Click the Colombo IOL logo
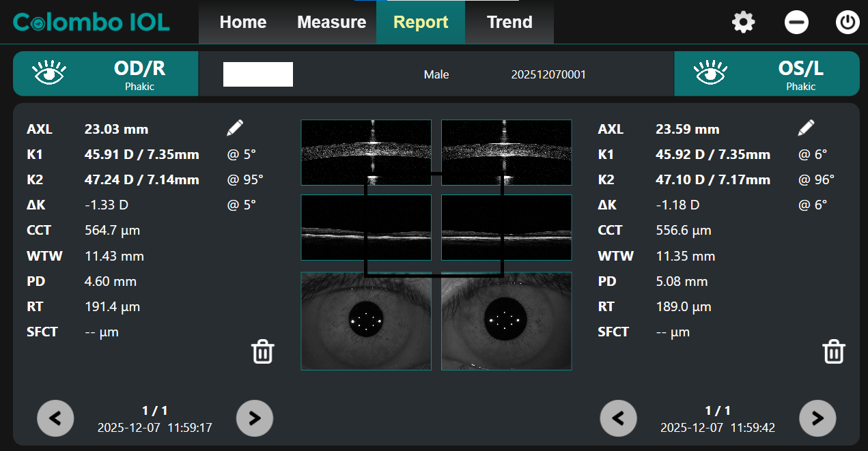The height and width of the screenshot is (451, 868). point(92,23)
